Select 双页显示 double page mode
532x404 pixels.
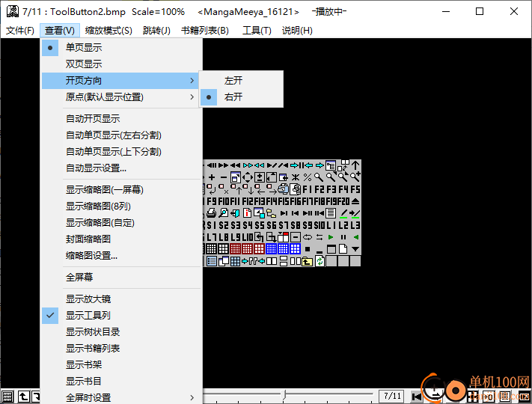122,64
